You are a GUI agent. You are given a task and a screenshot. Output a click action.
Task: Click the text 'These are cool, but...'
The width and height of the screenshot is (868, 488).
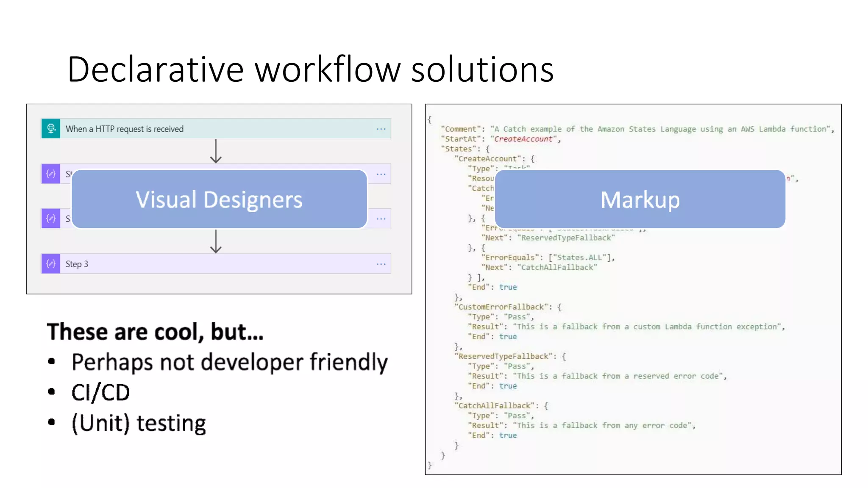[155, 332]
